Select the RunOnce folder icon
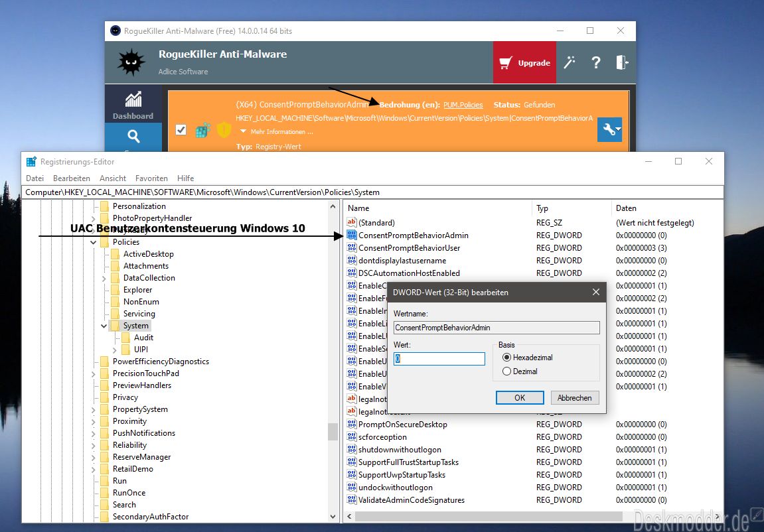This screenshot has height=532, width=764. tap(104, 493)
